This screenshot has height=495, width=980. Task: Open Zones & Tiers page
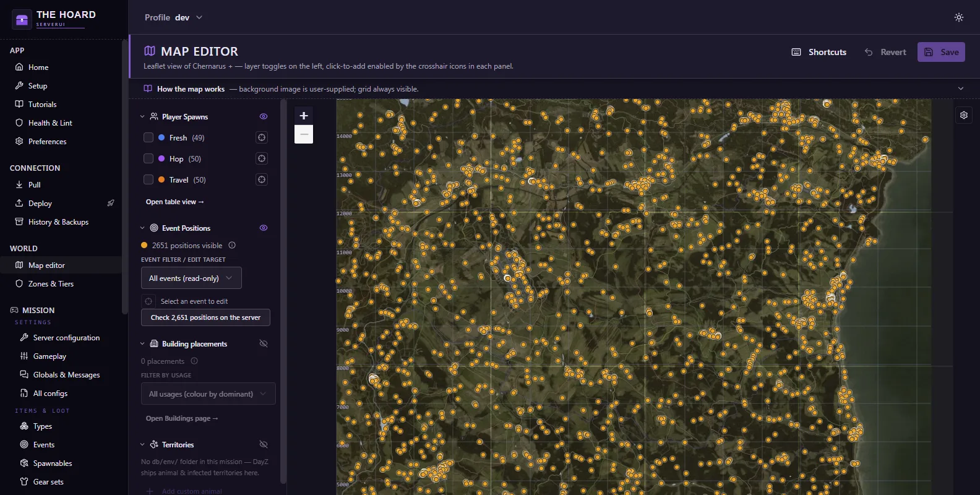coord(62,283)
